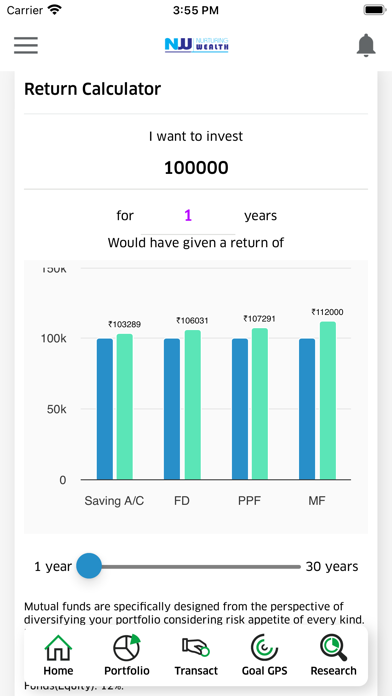Tap the ₹112000 value label

pos(327,312)
